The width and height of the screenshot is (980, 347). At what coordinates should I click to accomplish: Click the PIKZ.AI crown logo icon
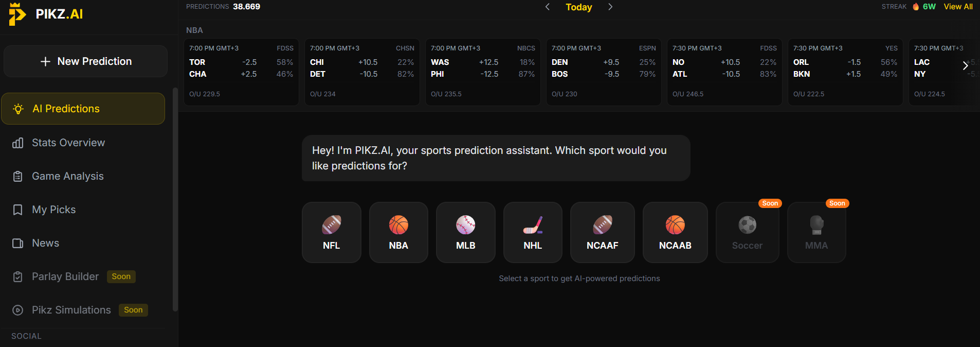[x=17, y=14]
